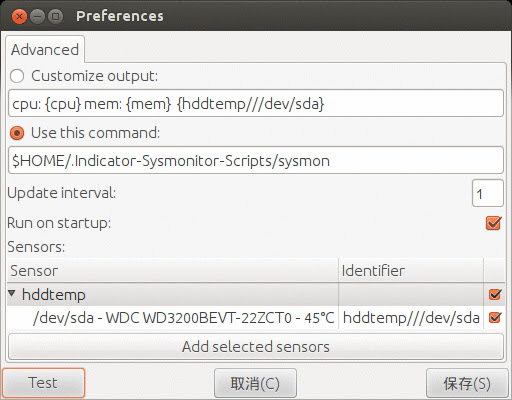Maximize the Preferences window
512x400 pixels.
[x=55, y=16]
